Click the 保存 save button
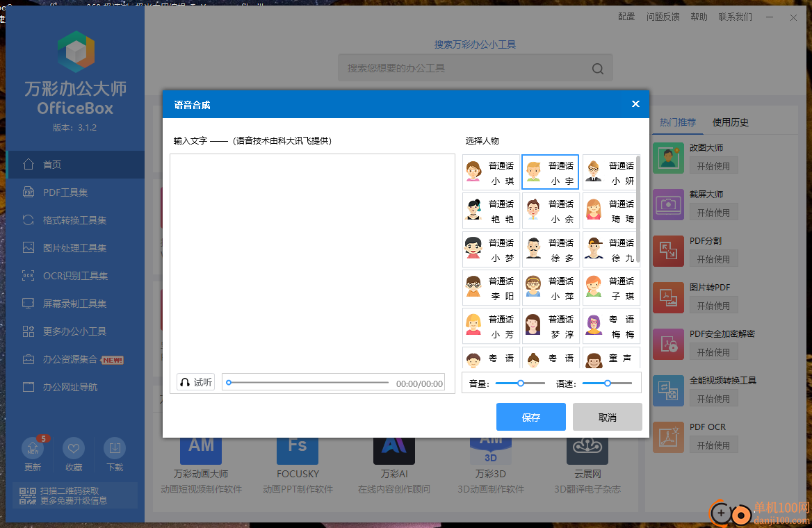812x528 pixels. 531,418
